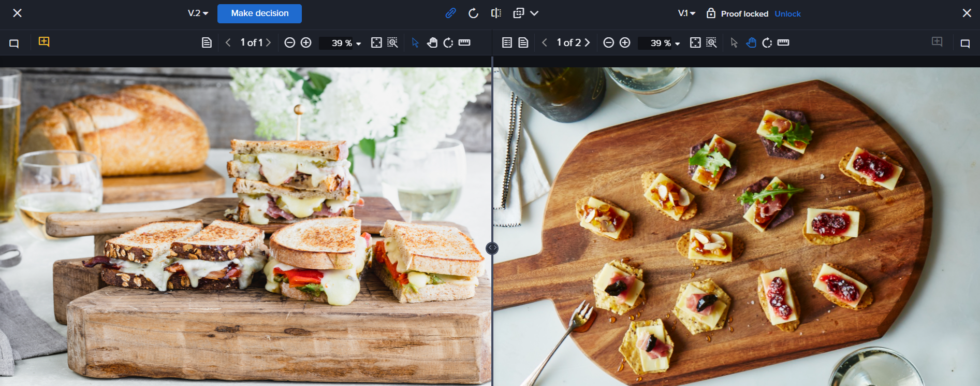Go to next page in right pane
The width and height of the screenshot is (980, 386).
(587, 42)
